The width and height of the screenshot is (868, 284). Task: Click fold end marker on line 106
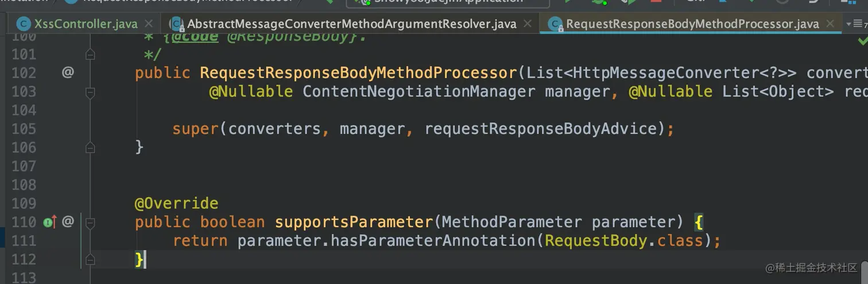pyautogui.click(x=90, y=147)
